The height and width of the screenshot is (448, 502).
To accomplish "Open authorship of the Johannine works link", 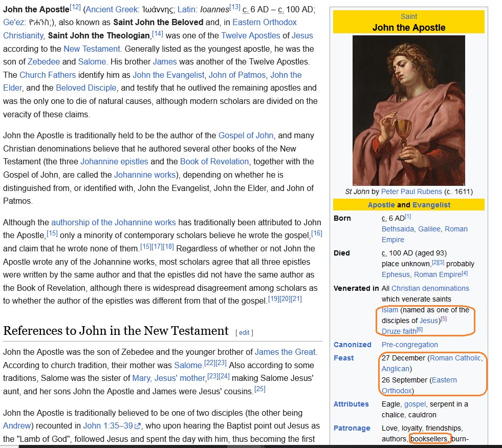I will [x=114, y=222].
